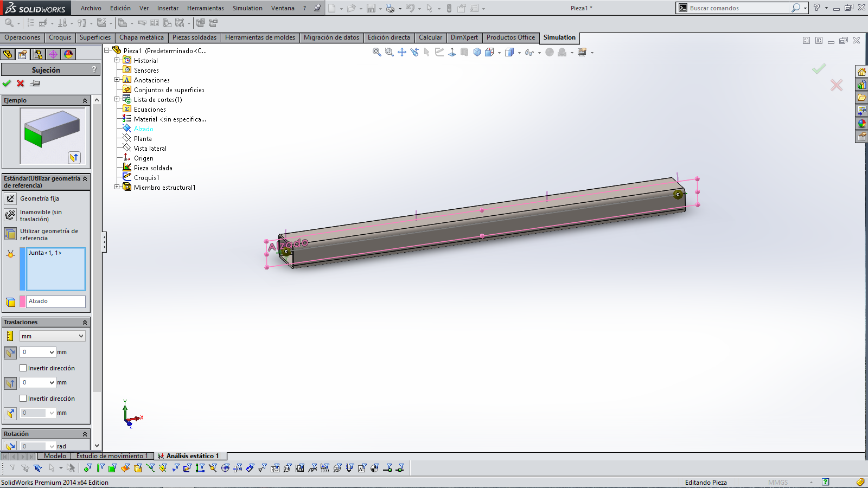The image size is (868, 488).
Task: Open SolidWorks Resources home icon in task pane
Action: pyautogui.click(x=861, y=72)
